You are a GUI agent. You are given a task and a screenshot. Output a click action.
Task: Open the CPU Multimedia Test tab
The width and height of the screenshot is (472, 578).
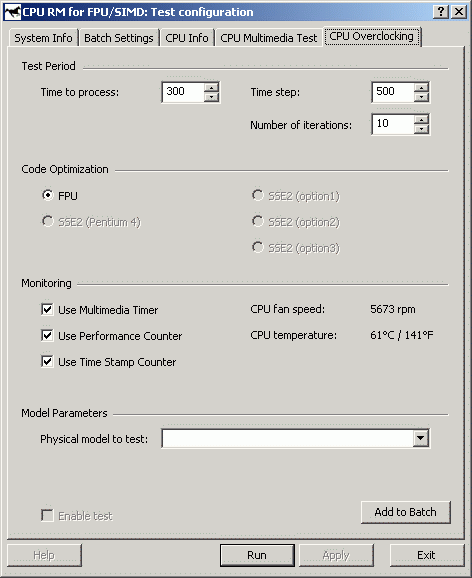[x=268, y=38]
